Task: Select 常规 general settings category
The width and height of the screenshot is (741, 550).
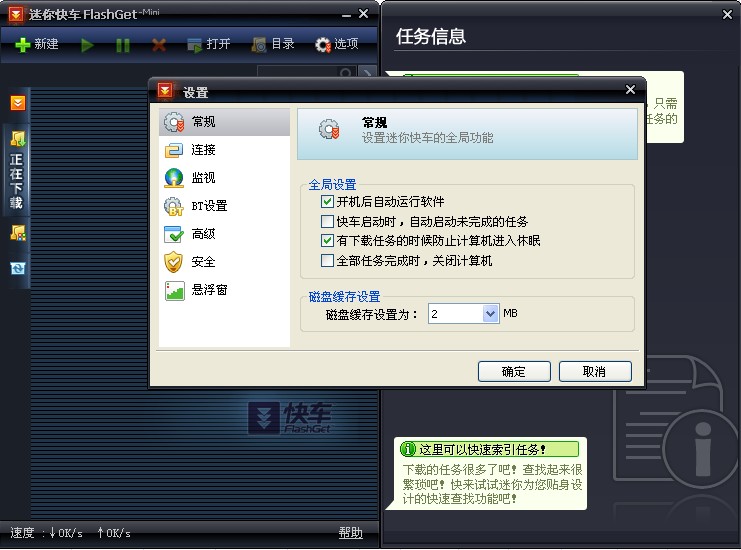Action: (224, 122)
